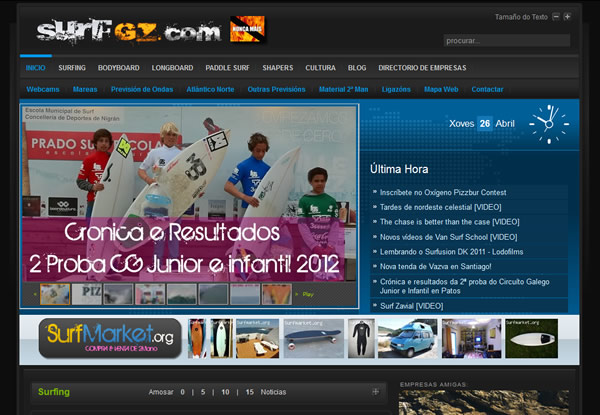Go to previous slideshow thumbnails arrow
This screenshot has width=600, height=415.
35,294
